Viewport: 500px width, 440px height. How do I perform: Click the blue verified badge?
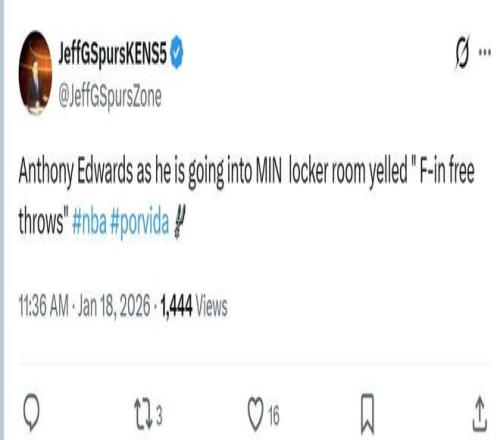click(177, 52)
